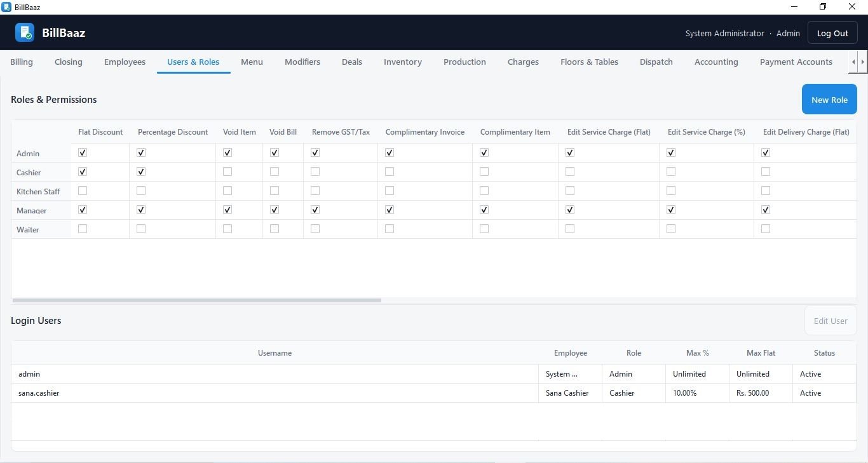The width and height of the screenshot is (868, 463).
Task: Click System Administrator · Admin user label
Action: click(x=742, y=33)
